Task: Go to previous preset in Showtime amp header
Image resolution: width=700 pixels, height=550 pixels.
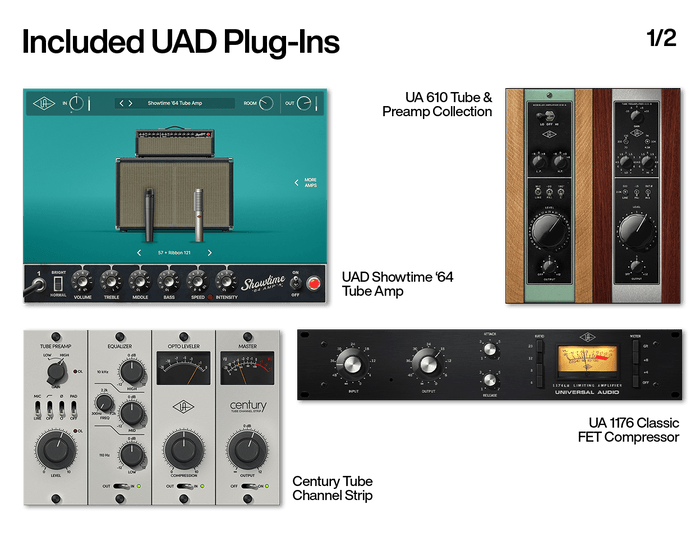Action: [x=121, y=103]
